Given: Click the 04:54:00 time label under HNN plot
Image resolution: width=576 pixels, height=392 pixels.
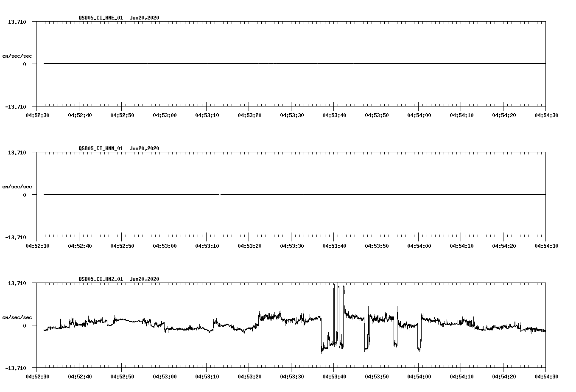Looking at the screenshot, I should click(419, 246).
